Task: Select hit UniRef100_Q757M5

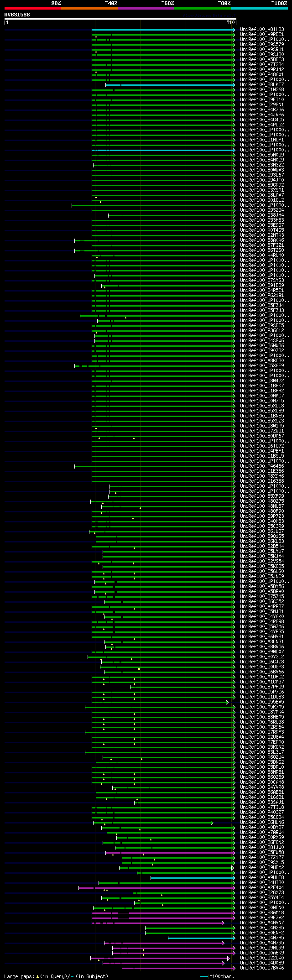Action: (262, 597)
